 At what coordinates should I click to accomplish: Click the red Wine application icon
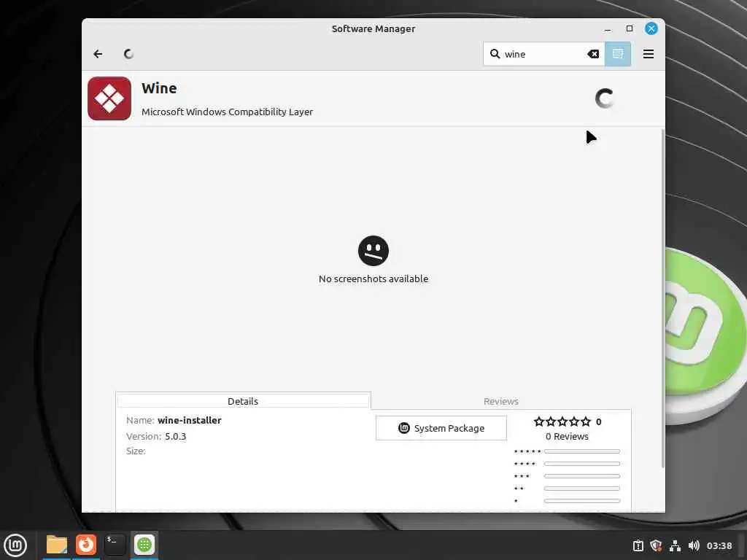tap(109, 98)
